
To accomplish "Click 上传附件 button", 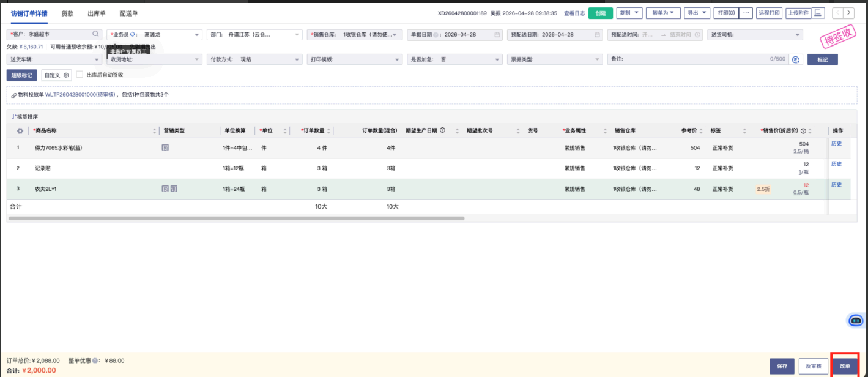I will 798,13.
